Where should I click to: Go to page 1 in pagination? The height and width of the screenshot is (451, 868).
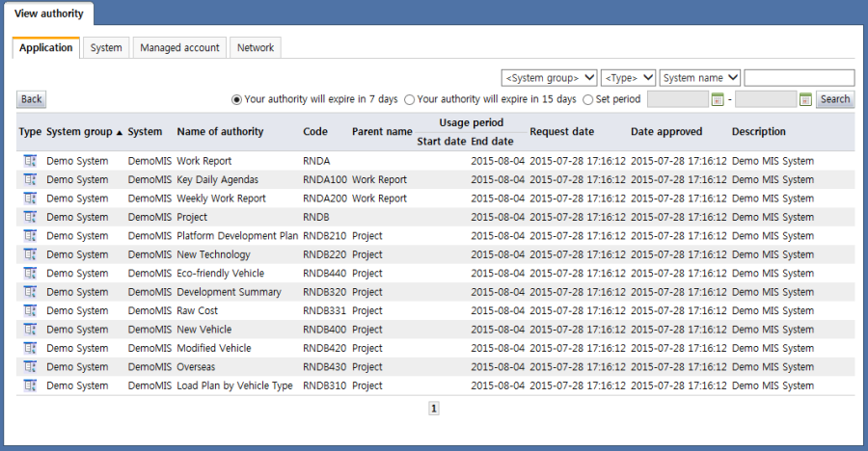coord(434,409)
